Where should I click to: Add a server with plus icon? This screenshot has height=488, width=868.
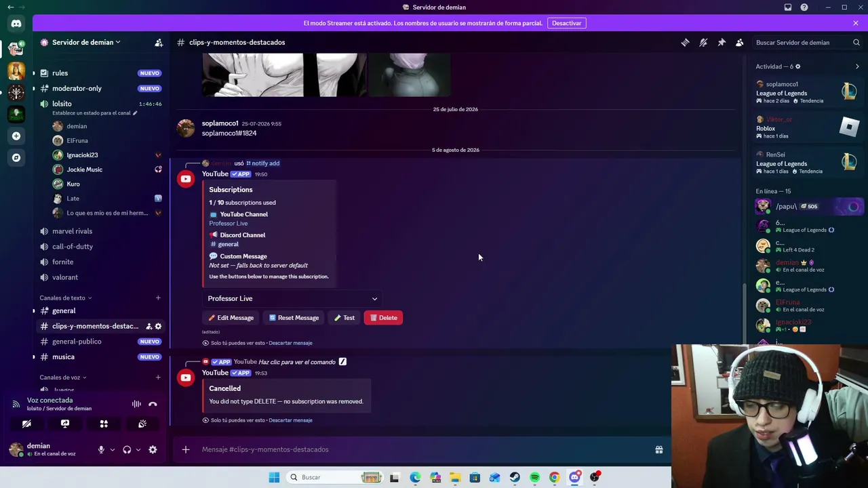coord(16,136)
